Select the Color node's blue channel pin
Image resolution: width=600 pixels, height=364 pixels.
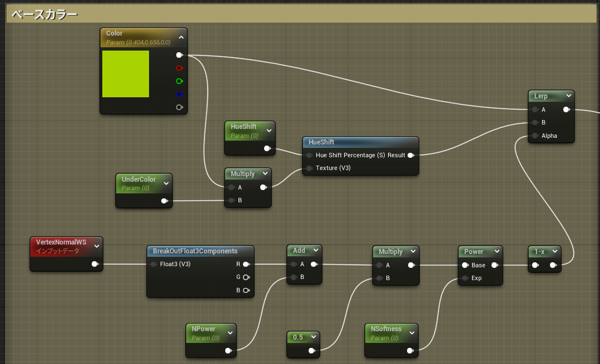coord(180,94)
